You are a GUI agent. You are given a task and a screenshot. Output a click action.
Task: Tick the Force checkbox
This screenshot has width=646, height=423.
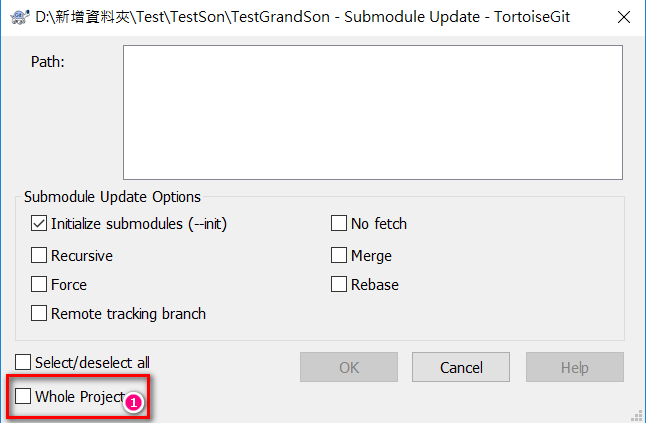pyautogui.click(x=39, y=285)
